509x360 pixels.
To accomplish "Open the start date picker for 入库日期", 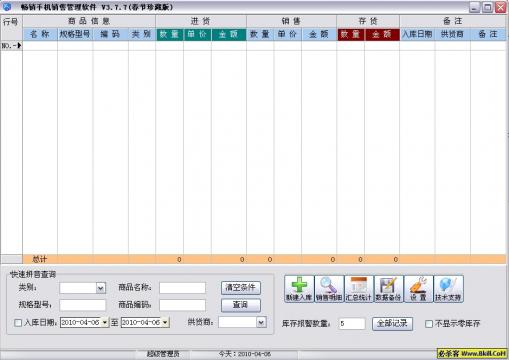I will [105, 322].
